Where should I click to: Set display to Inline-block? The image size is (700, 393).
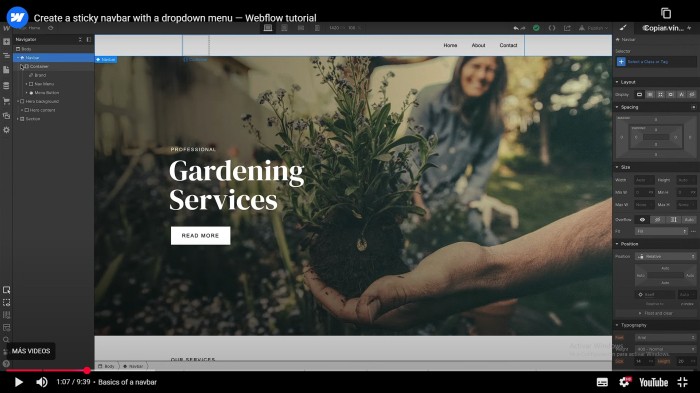click(671, 95)
